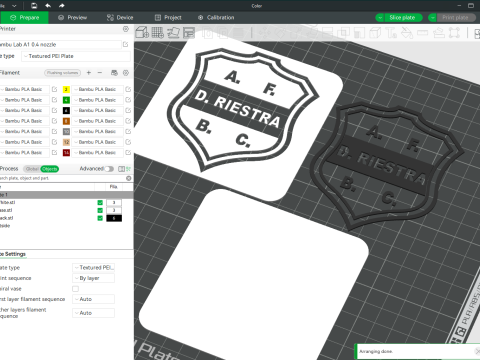
Task: Select the Measure ruler tool
Action: tap(422, 33)
